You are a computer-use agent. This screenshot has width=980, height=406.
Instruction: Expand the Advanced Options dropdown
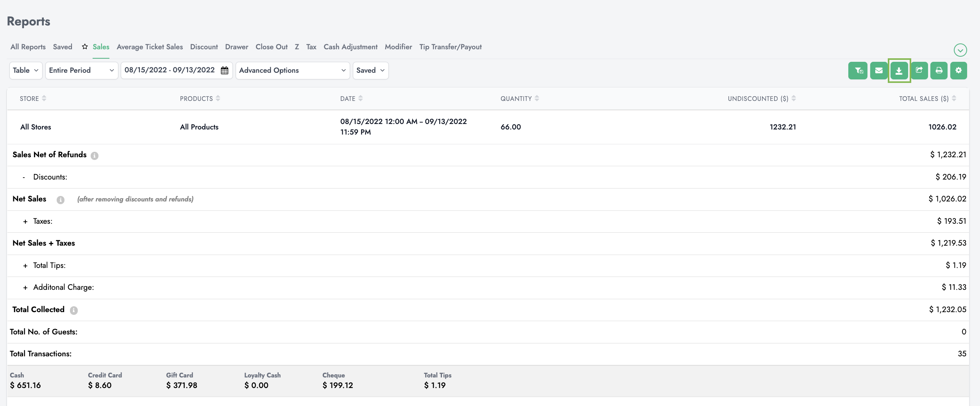click(x=292, y=70)
